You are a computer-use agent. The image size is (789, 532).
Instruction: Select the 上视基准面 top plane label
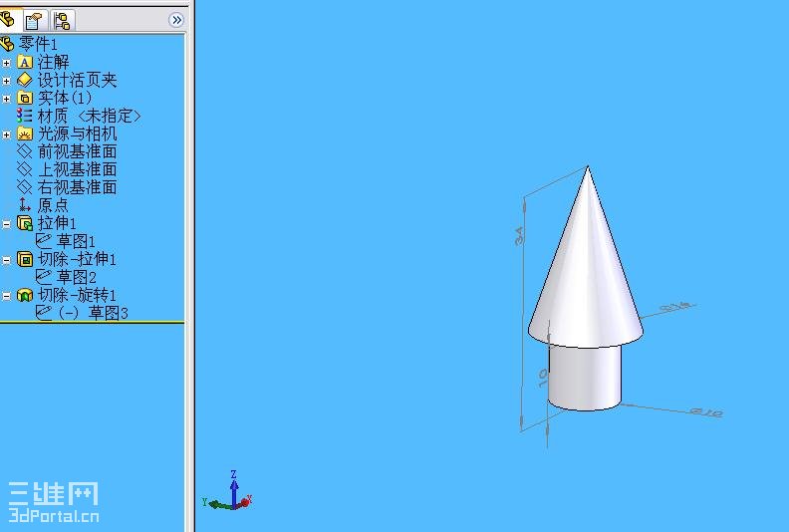77,169
